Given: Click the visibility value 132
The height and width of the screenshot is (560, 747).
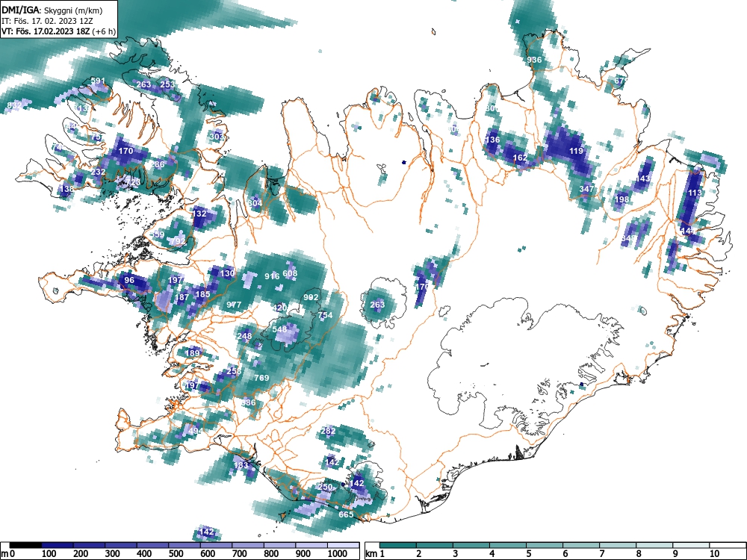Looking at the screenshot, I should 199,214.
